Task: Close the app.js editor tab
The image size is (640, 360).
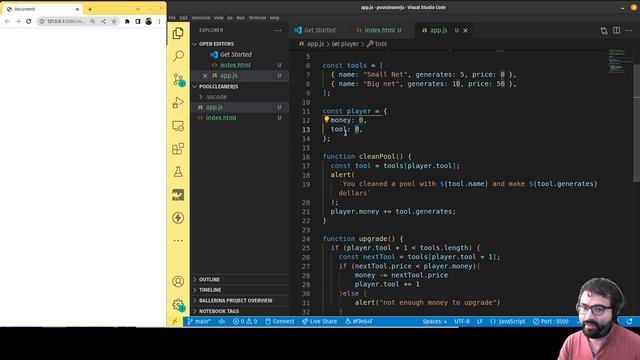Action: coord(465,30)
